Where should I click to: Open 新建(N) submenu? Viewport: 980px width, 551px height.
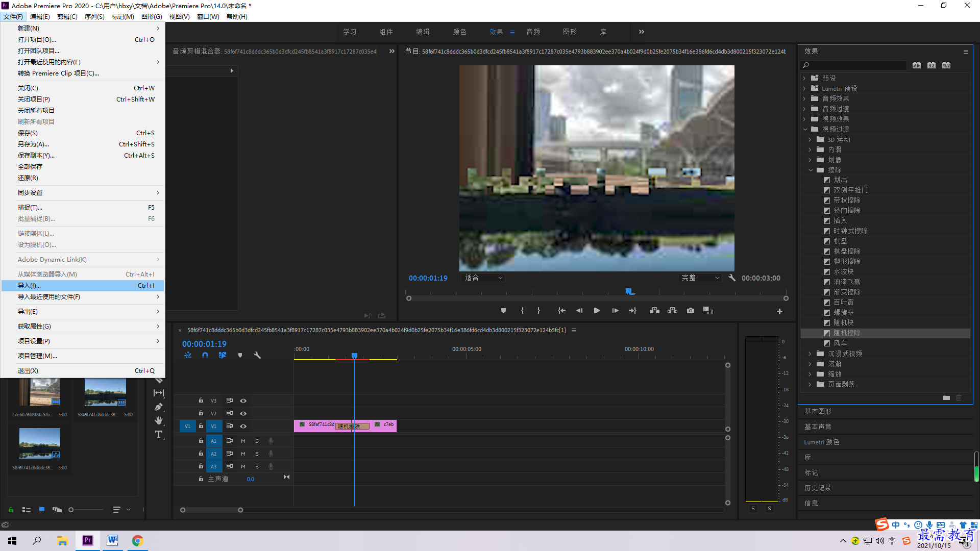point(83,29)
